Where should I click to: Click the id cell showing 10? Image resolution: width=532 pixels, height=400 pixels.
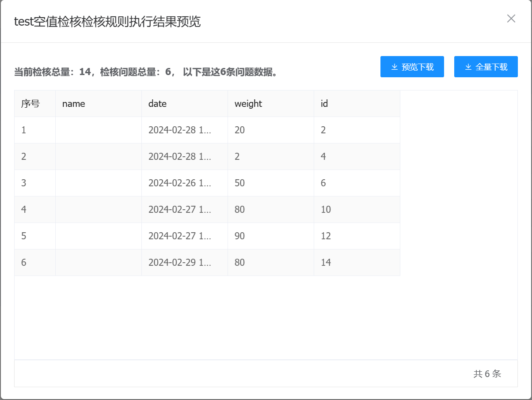pyautogui.click(x=326, y=210)
